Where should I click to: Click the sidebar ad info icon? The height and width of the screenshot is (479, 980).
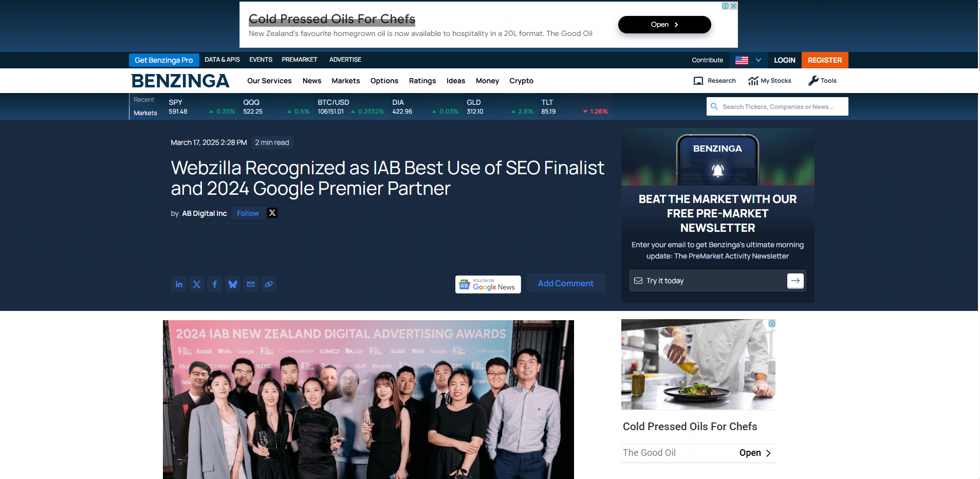(x=772, y=324)
